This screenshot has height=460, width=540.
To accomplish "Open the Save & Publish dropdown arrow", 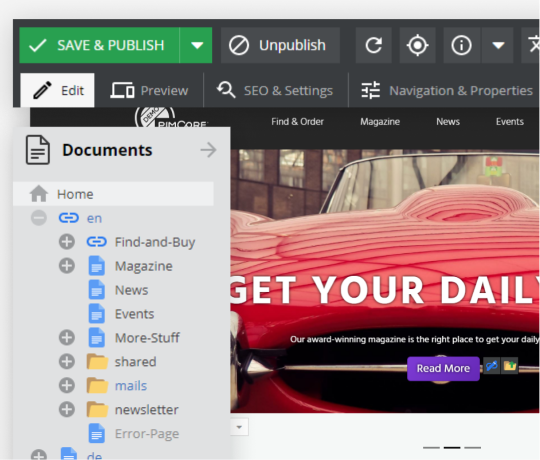I will click(196, 45).
